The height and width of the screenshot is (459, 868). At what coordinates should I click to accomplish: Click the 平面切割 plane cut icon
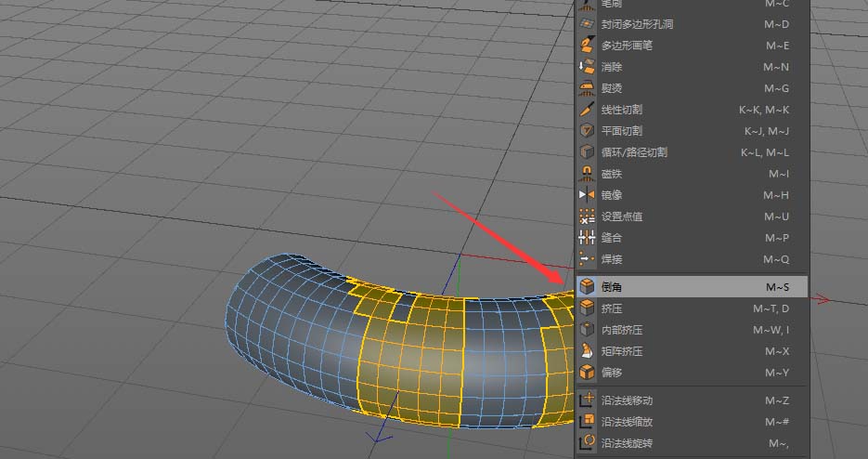pos(587,131)
